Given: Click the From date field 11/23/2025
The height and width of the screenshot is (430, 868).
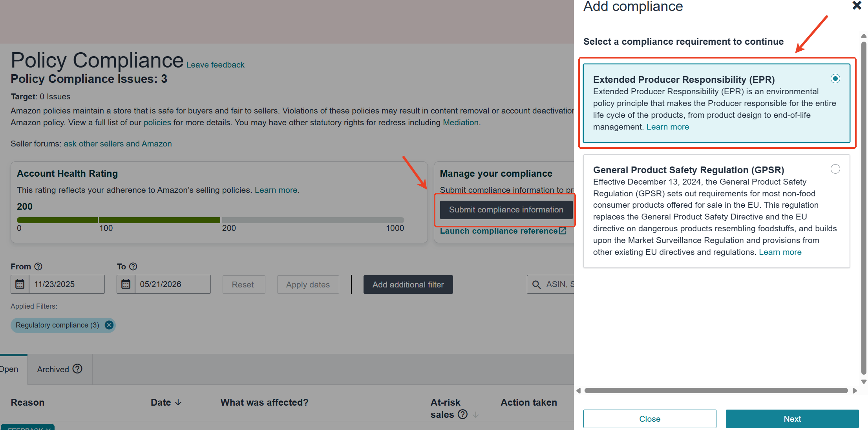Looking at the screenshot, I should point(67,284).
